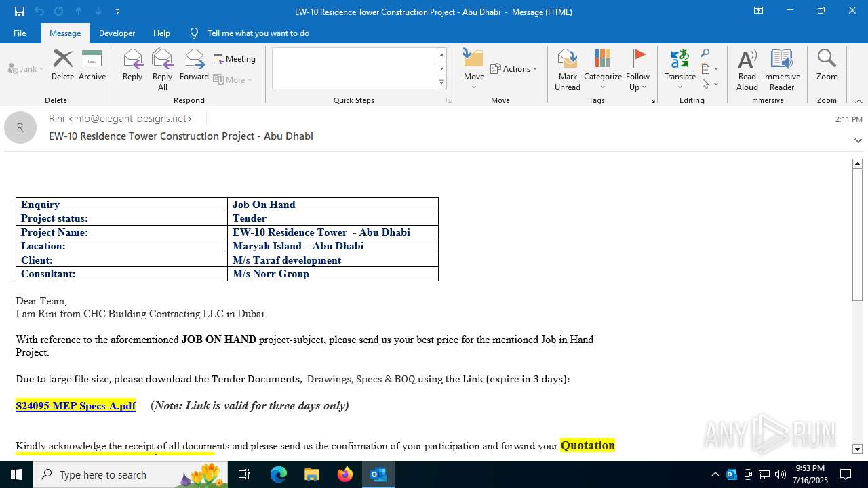868x488 pixels.
Task: Switch to the Message tab
Action: click(x=65, y=33)
